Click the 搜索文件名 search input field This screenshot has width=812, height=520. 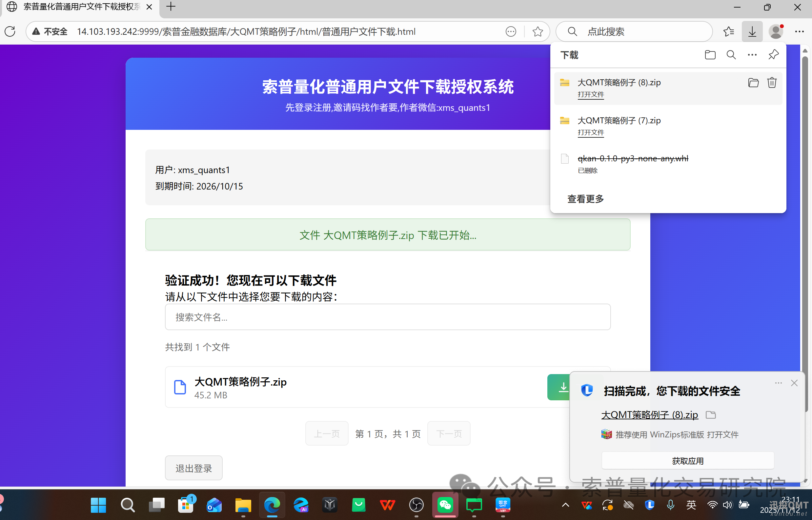pyautogui.click(x=387, y=317)
